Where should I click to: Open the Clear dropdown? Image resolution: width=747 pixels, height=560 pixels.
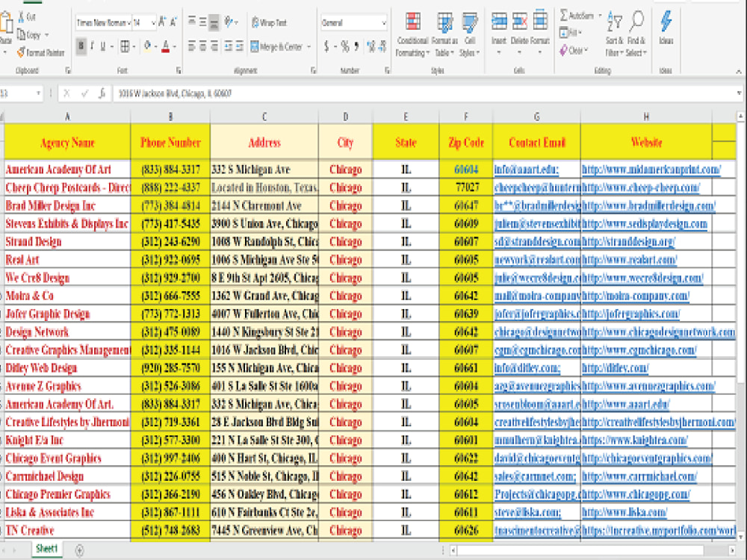(574, 50)
